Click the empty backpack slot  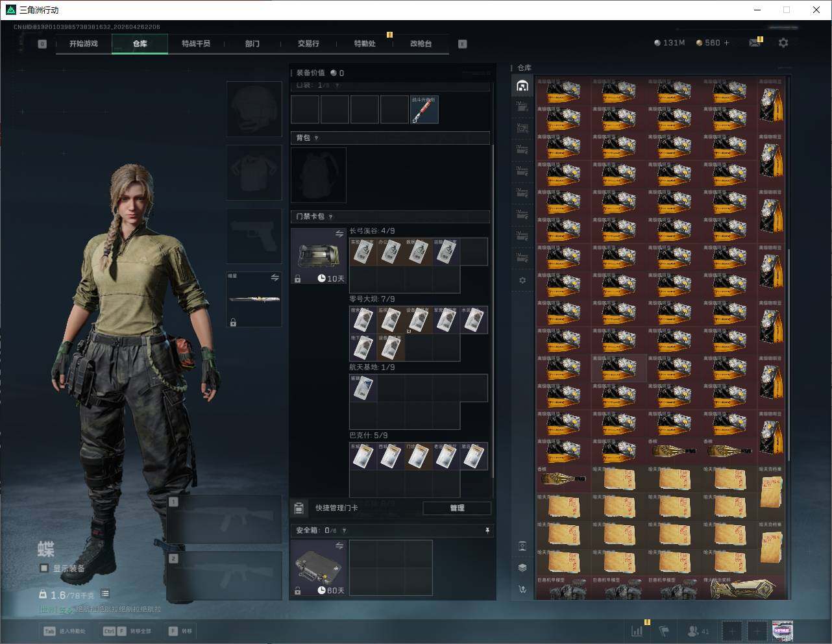pos(319,175)
